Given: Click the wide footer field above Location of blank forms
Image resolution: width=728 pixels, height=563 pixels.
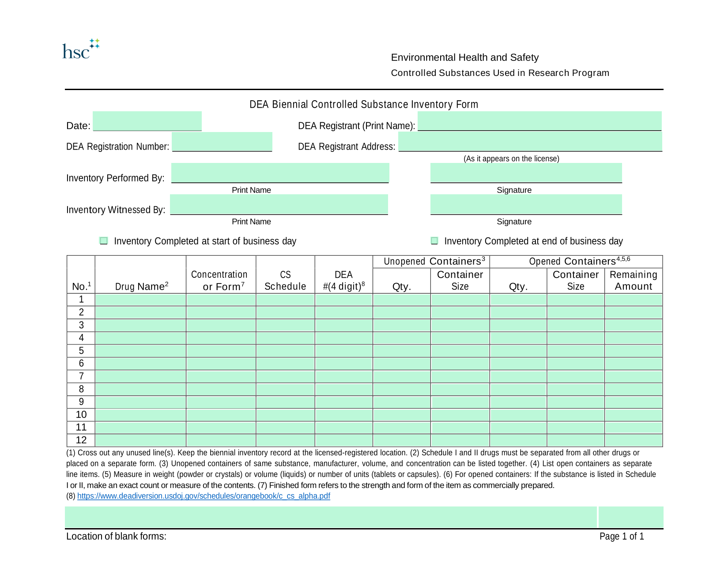Looking at the screenshot, I should [x=331, y=517].
